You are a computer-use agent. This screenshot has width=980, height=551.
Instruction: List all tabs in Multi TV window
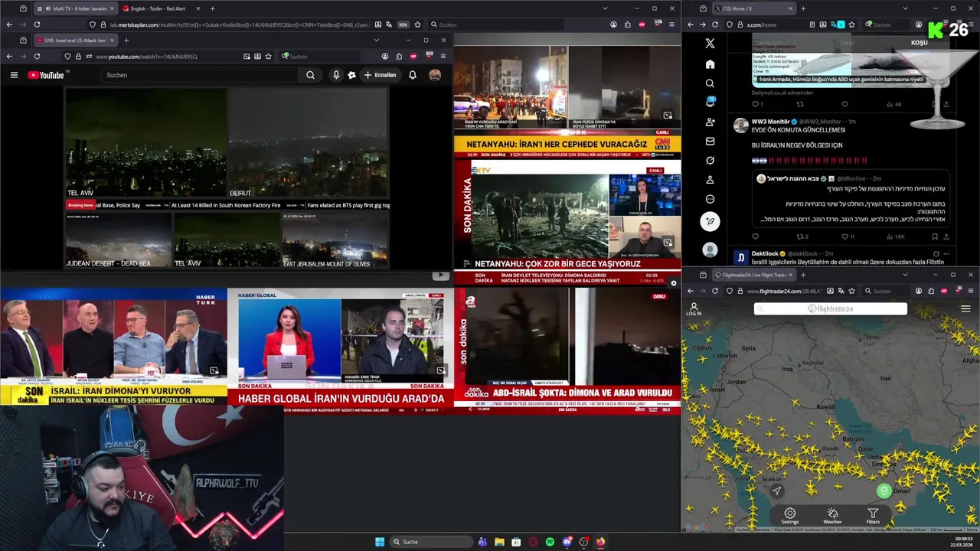pyautogui.click(x=605, y=8)
